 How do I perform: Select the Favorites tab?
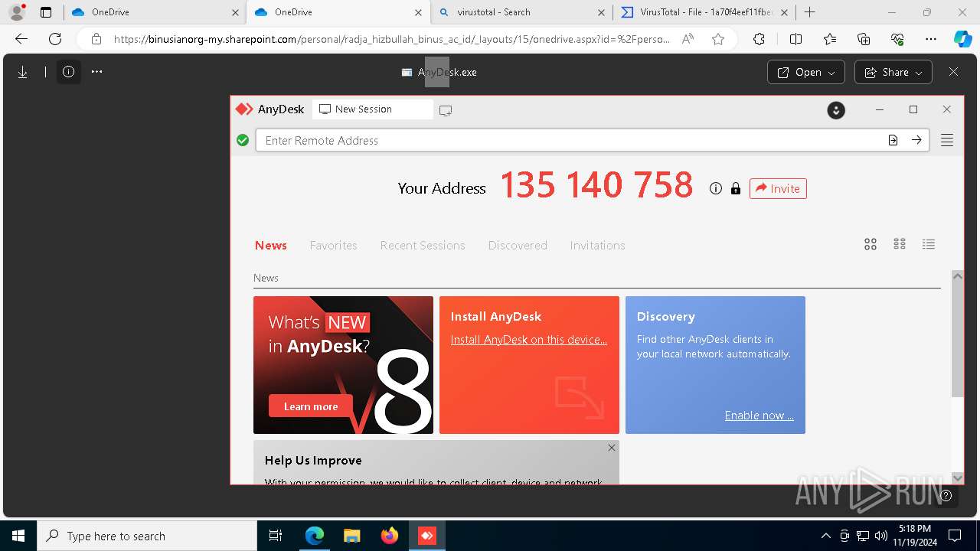pyautogui.click(x=333, y=245)
